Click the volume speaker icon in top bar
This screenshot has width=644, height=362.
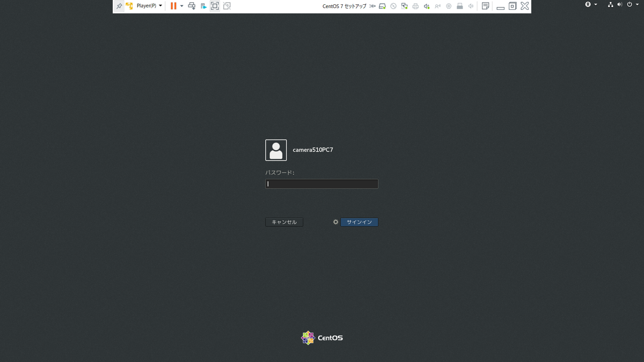point(620,4)
